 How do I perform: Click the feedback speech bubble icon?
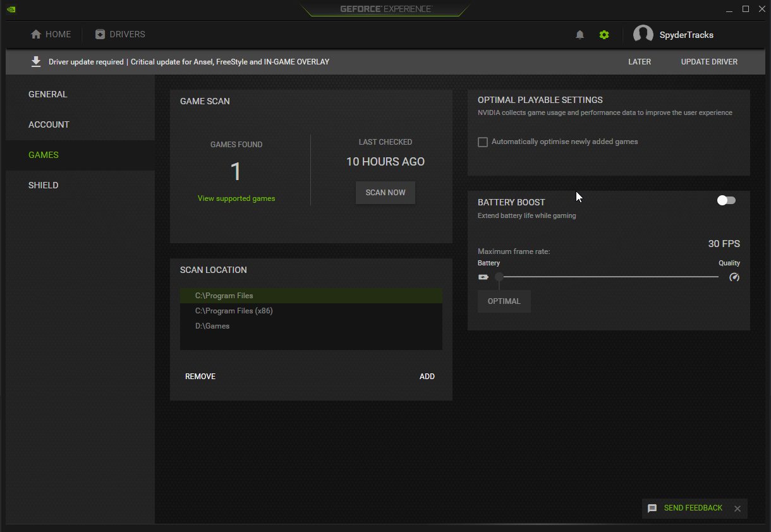click(652, 508)
